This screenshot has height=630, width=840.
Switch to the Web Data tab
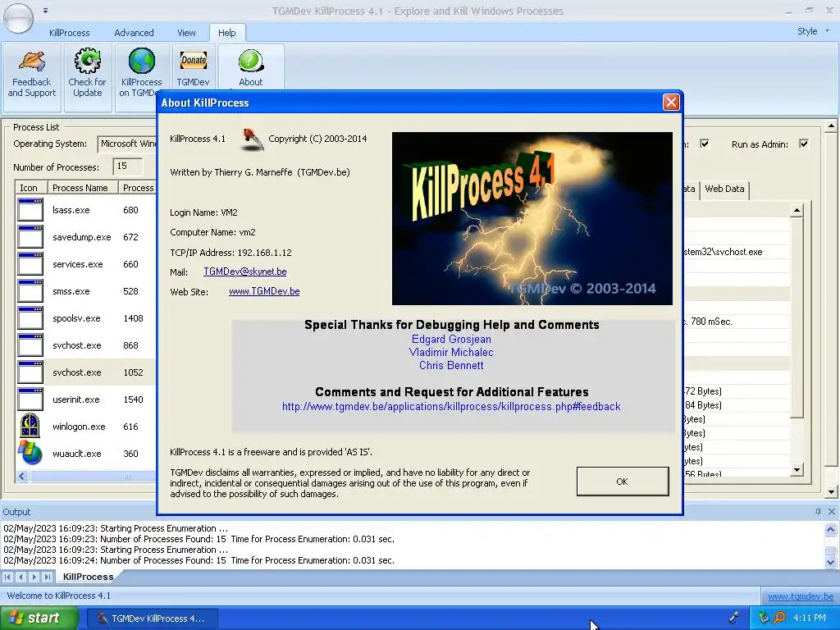click(x=724, y=189)
